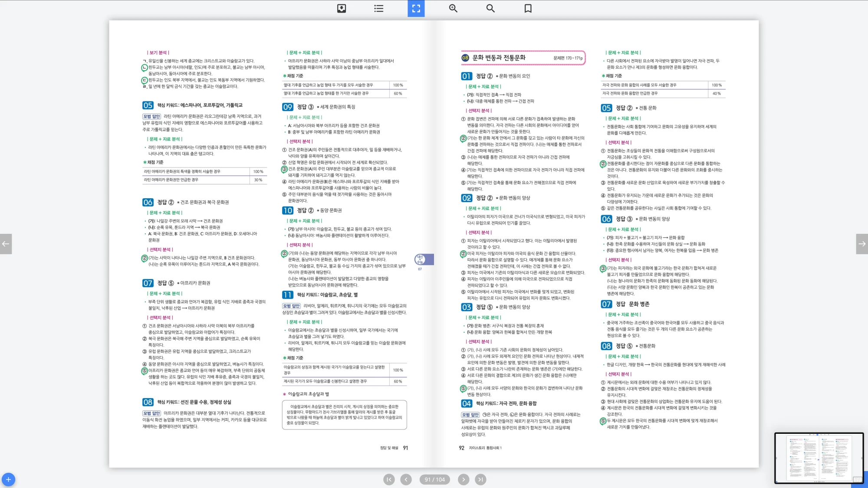The height and width of the screenshot is (488, 868).
Task: Click the page preview thumbnail at bottom-right
Action: tap(819, 458)
